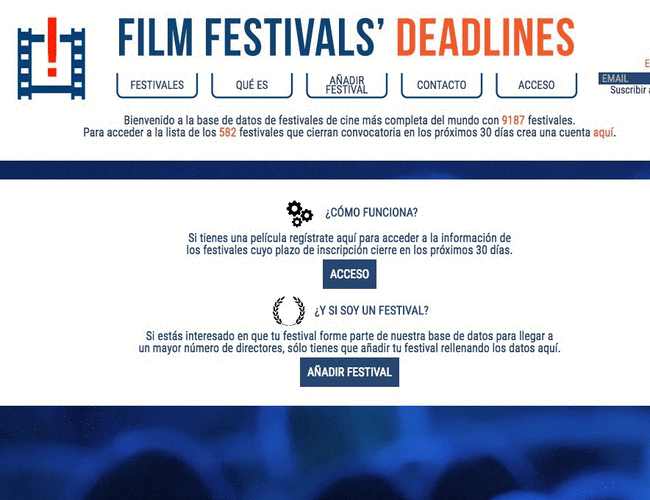The width and height of the screenshot is (650, 500).
Task: Click the ¿Cómo funciona? heading
Action: pyautogui.click(x=371, y=213)
